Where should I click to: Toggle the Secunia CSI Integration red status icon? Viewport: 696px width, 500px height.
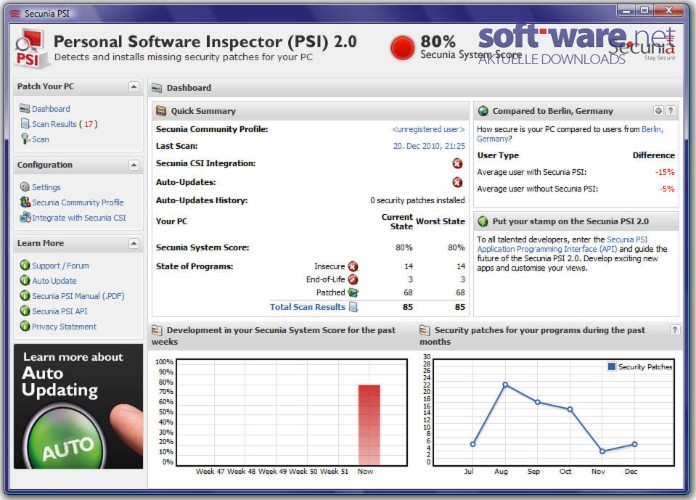[x=457, y=163]
